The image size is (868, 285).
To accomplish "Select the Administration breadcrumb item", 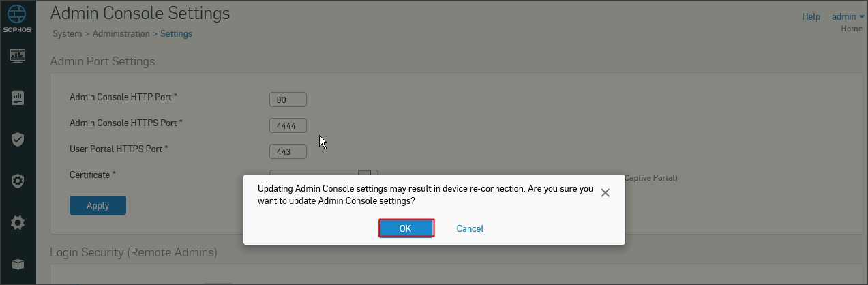I will 121,33.
